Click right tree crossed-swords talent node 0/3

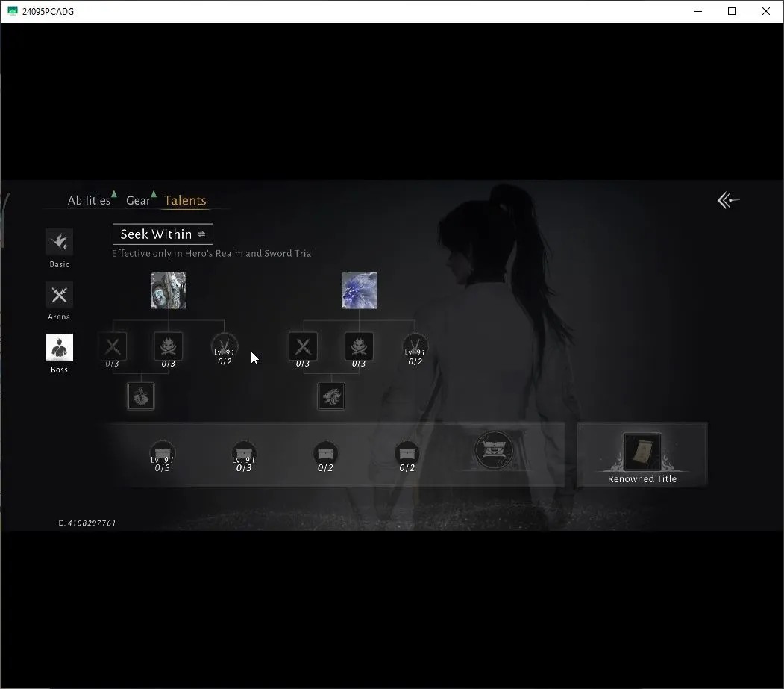coord(303,346)
